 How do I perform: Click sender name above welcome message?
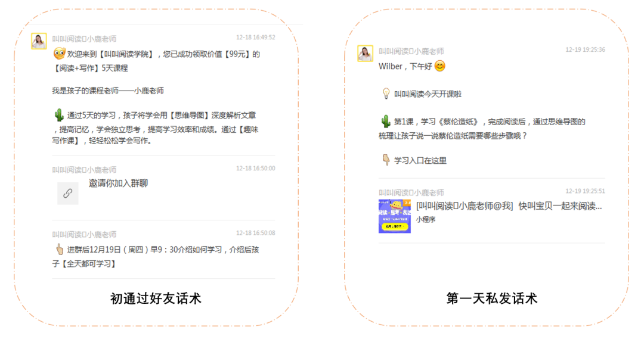84,39
